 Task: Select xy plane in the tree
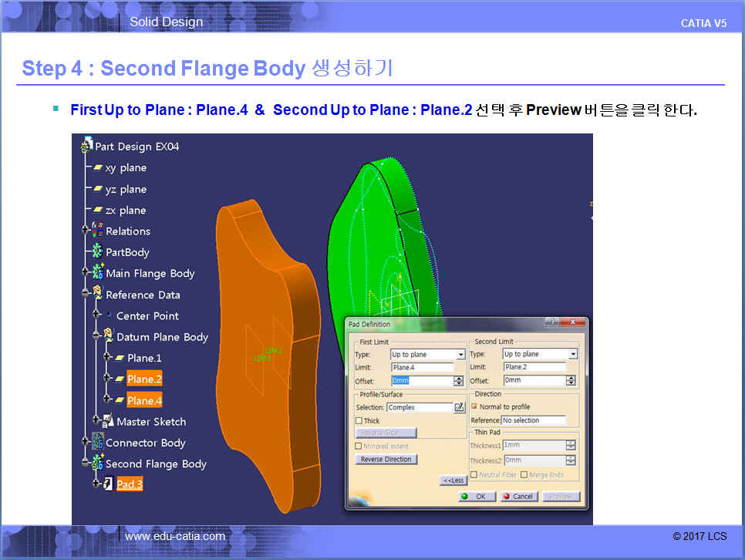pos(126,168)
